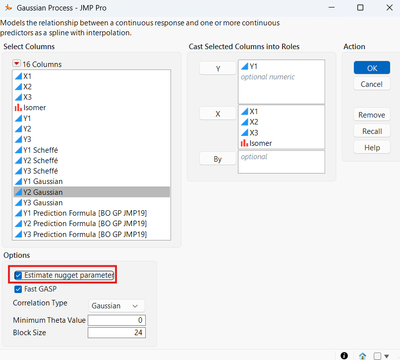The width and height of the screenshot is (400, 360).
Task: Select X1 column in Select Columns list
Action: [92, 76]
